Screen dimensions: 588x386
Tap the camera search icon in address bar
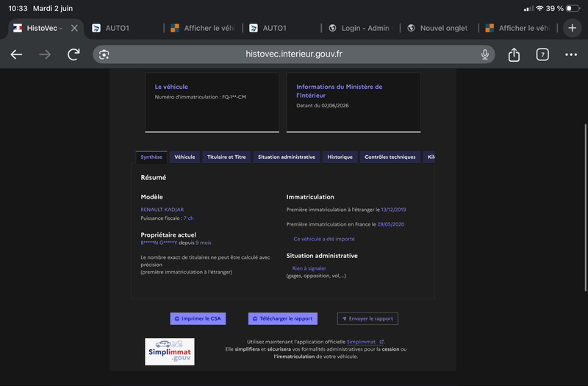pos(104,54)
